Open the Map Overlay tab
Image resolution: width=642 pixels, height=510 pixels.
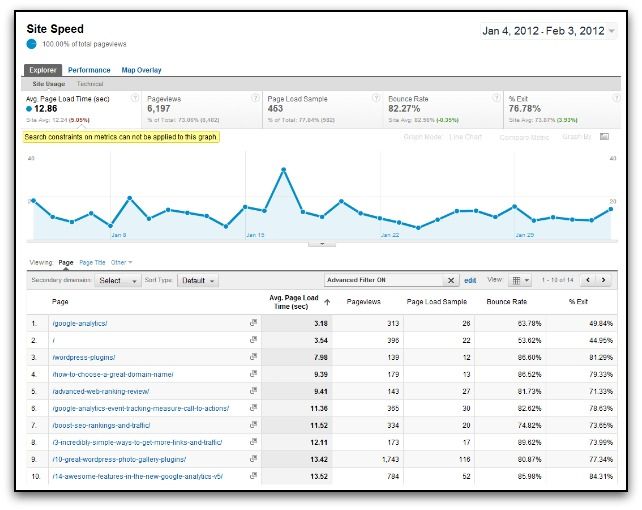[x=141, y=70]
